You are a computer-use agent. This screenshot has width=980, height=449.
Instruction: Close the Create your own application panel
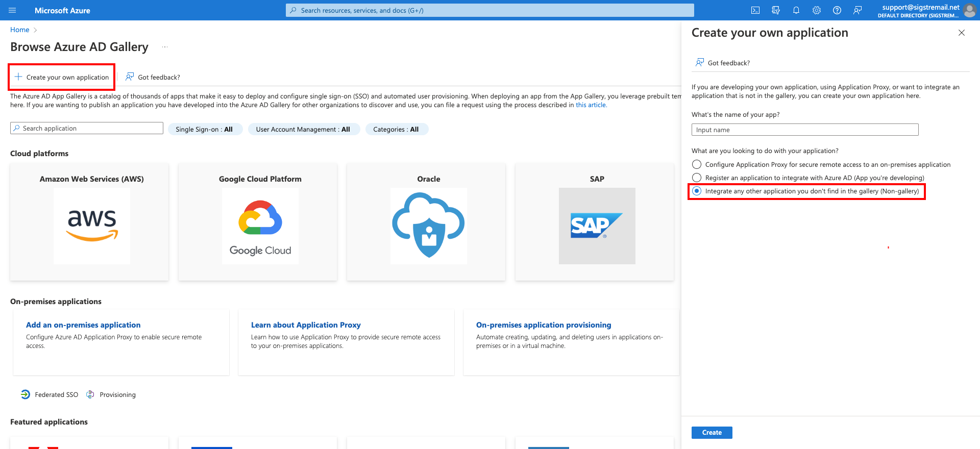tap(962, 33)
